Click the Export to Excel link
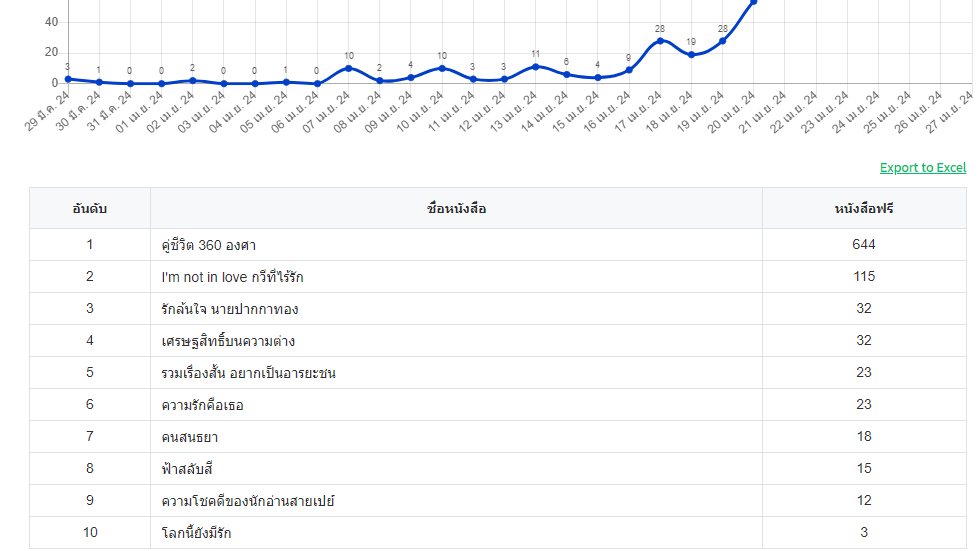979x551 pixels. (x=923, y=167)
